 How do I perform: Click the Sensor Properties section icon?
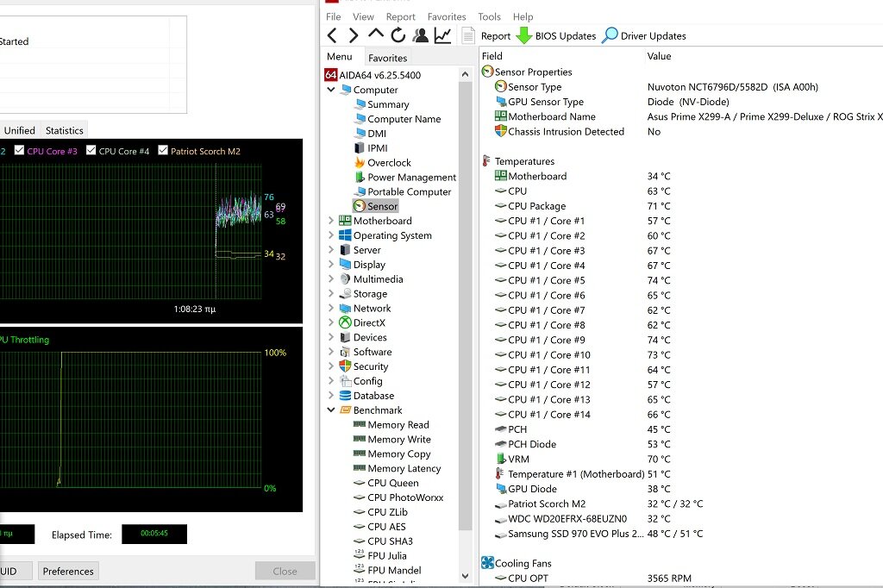[x=488, y=72]
